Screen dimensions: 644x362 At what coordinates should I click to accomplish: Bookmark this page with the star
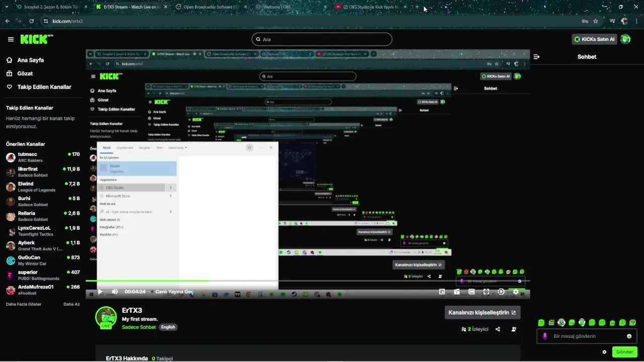[x=596, y=21]
